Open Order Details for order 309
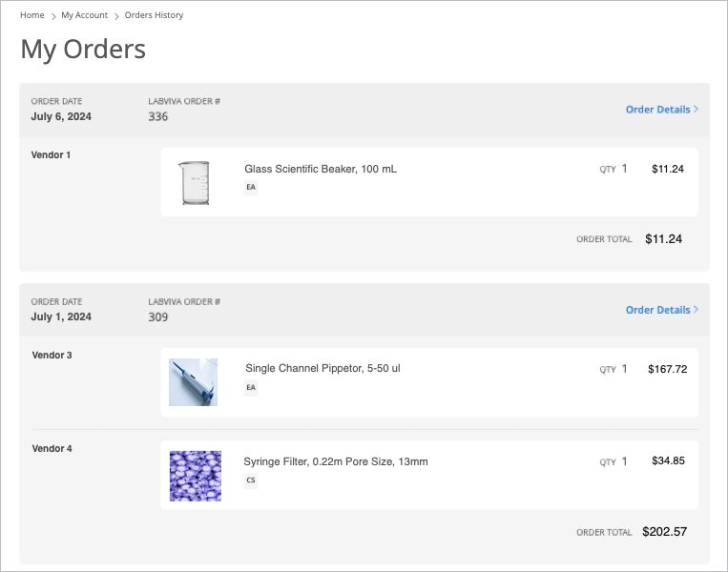The width and height of the screenshot is (728, 572). click(x=657, y=310)
